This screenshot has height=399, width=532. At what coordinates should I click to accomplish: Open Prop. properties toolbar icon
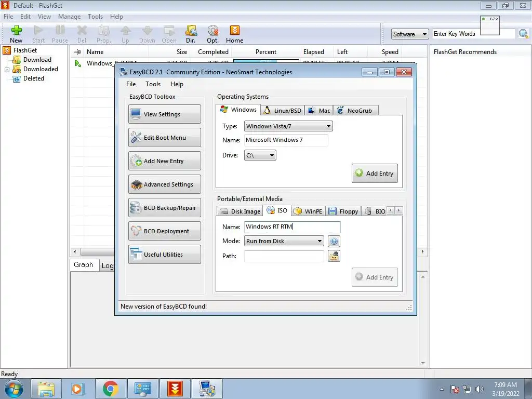point(103,34)
